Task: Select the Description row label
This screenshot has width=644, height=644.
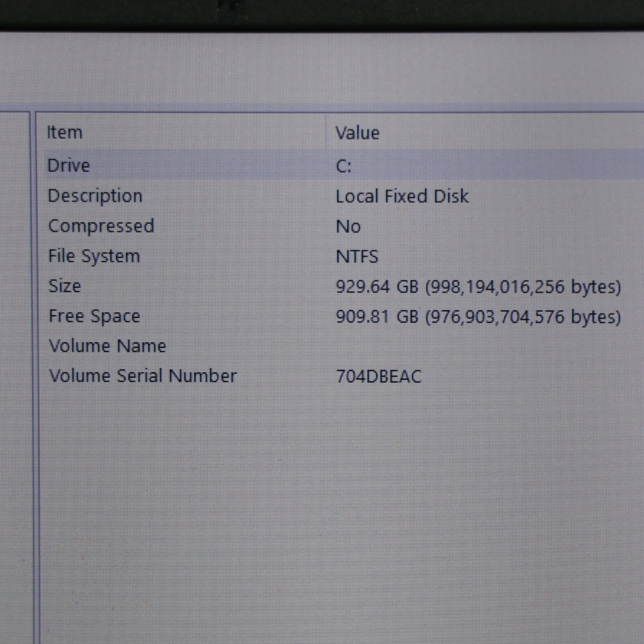Action: (x=95, y=196)
